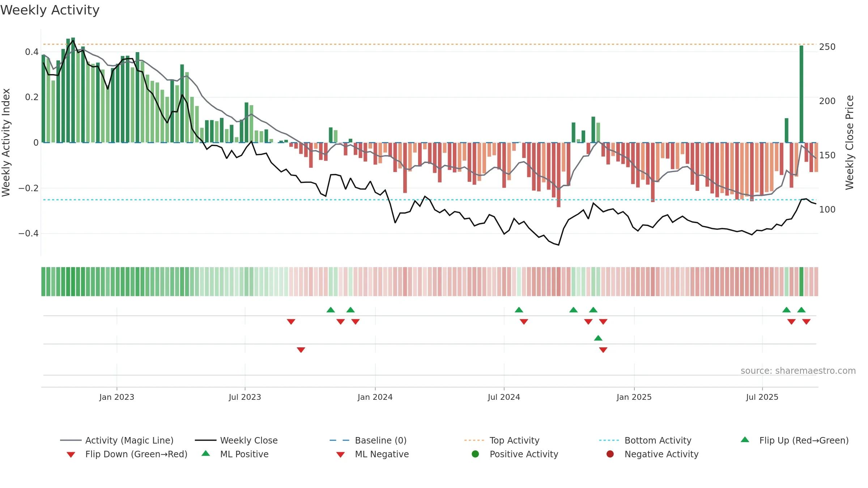The width and height of the screenshot is (868, 488).
Task: Click the tallest green bar near mid-2025
Action: (x=801, y=94)
